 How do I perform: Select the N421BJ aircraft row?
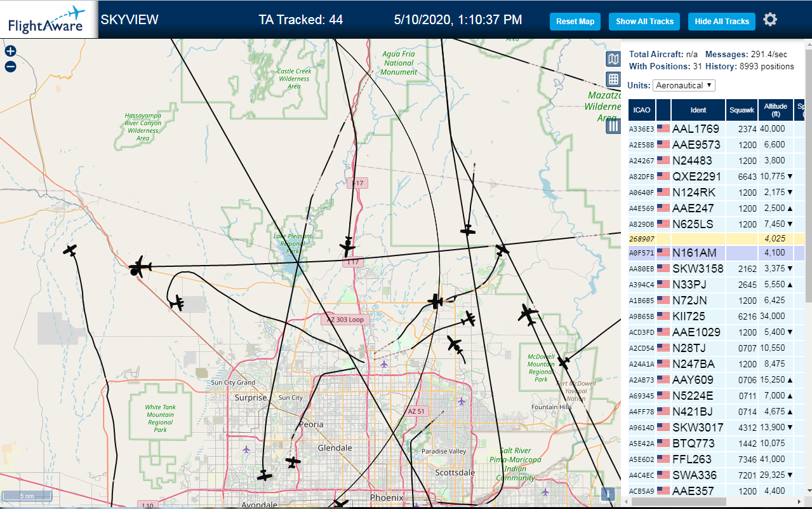tap(716, 411)
